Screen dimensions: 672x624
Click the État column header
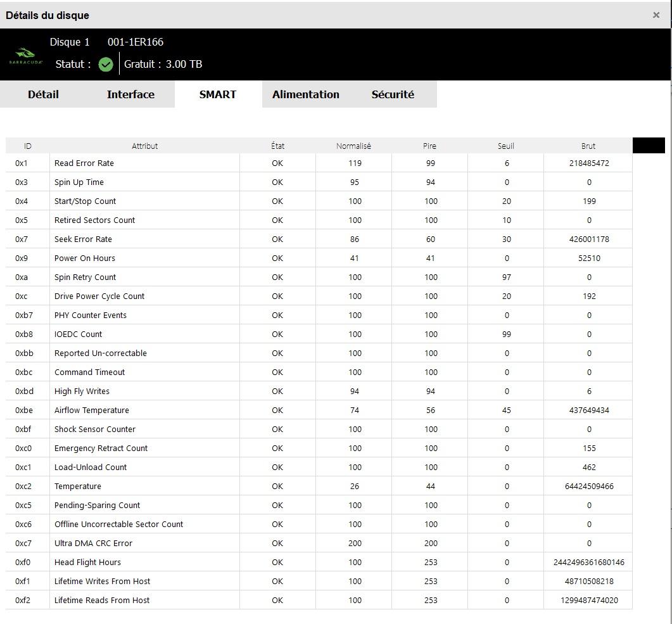tap(277, 146)
